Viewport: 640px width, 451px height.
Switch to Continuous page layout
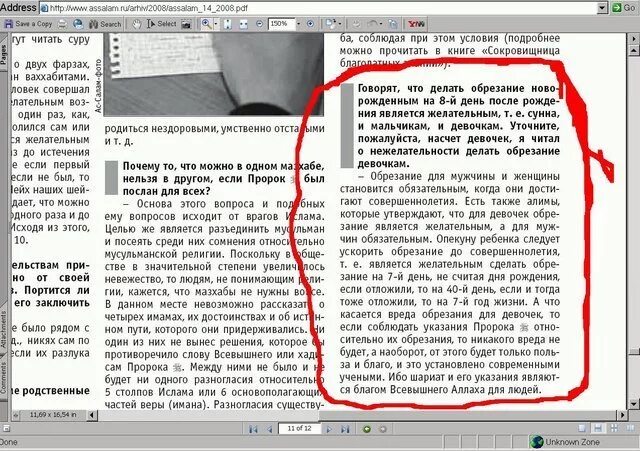598,428
